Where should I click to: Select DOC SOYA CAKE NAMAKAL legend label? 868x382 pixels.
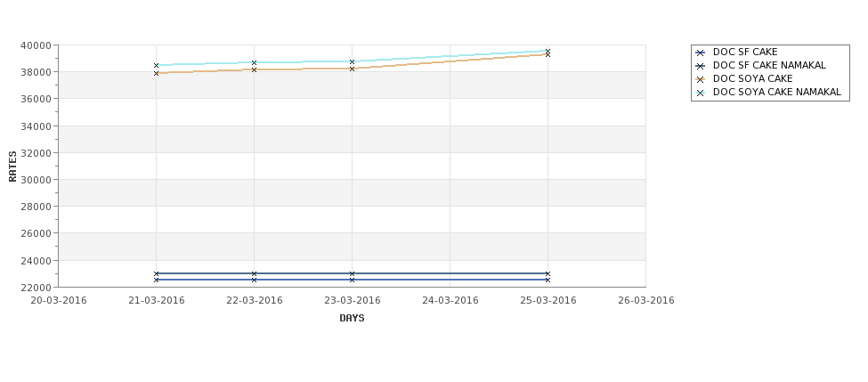point(776,92)
